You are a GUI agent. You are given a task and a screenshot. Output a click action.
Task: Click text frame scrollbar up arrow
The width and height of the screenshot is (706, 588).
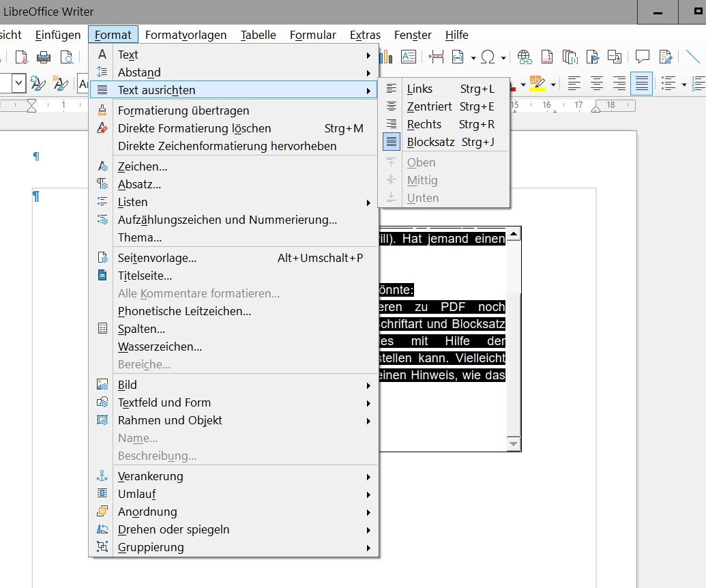click(x=514, y=234)
